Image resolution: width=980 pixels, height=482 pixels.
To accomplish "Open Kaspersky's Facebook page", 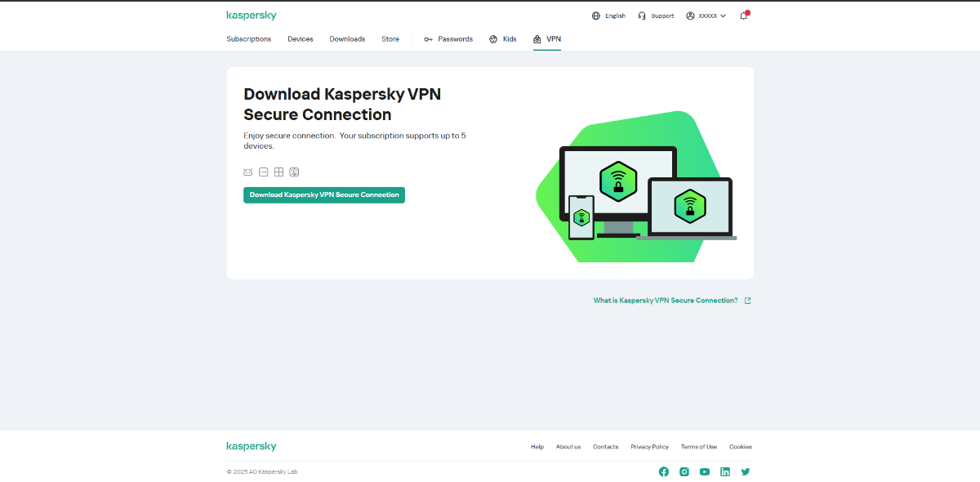I will [664, 471].
